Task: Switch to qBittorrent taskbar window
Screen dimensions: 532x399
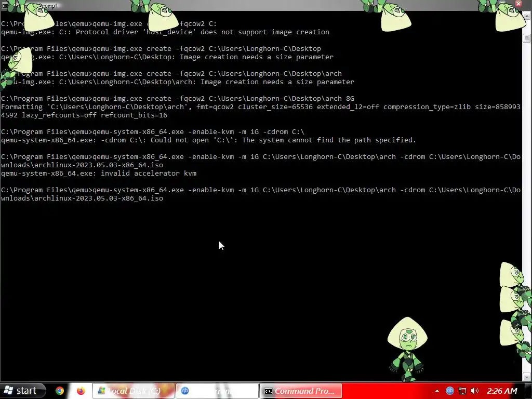Action: (217, 391)
